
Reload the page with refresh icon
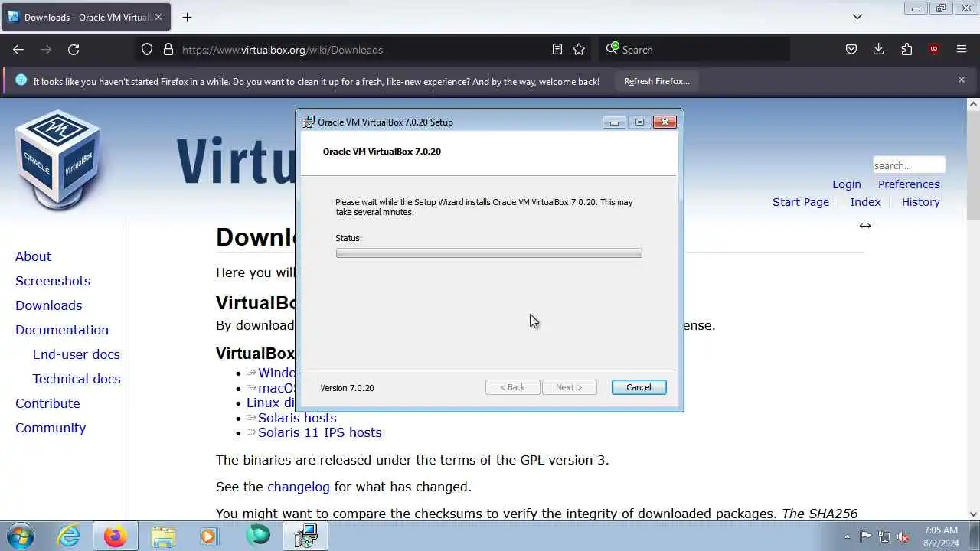tap(73, 50)
